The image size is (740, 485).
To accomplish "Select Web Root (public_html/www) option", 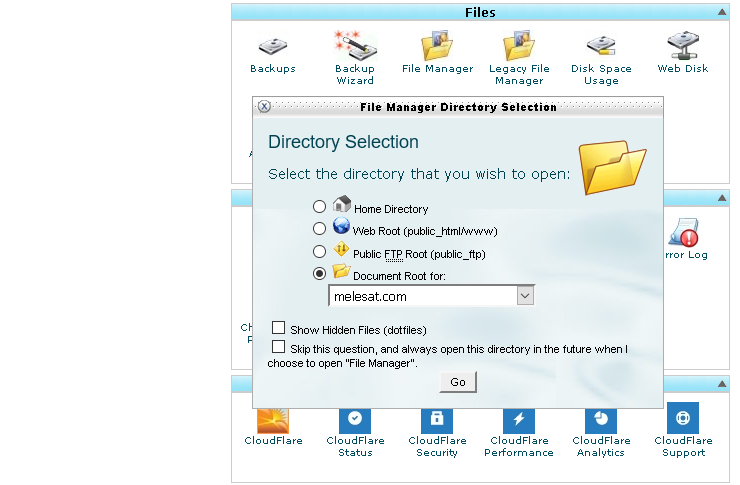I will tap(319, 230).
